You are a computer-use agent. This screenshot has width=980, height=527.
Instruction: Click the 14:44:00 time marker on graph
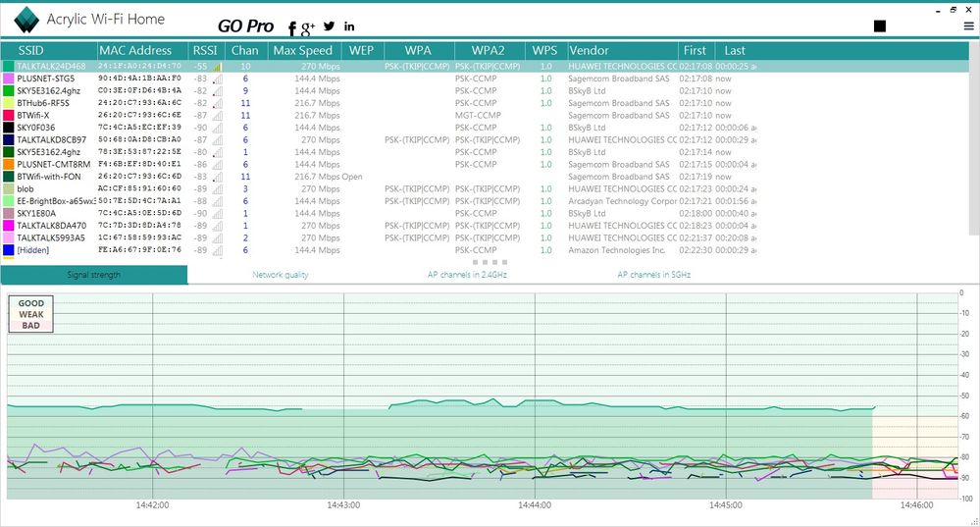point(535,505)
